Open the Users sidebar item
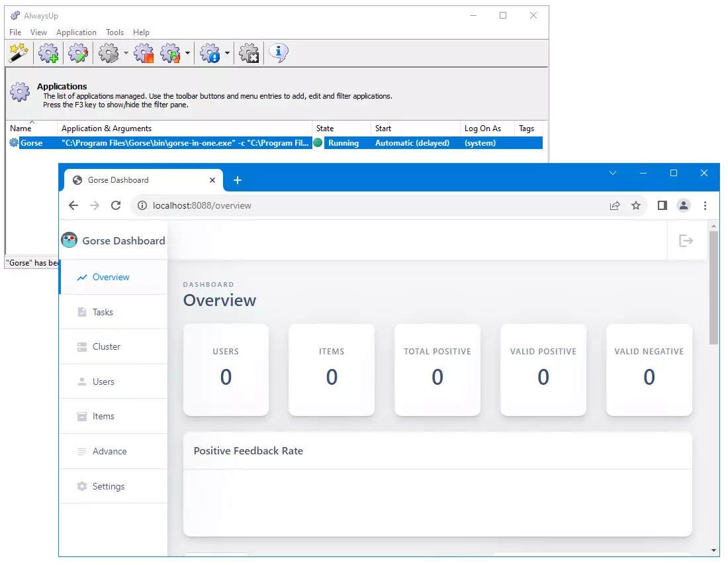The height and width of the screenshot is (565, 728). click(x=113, y=382)
